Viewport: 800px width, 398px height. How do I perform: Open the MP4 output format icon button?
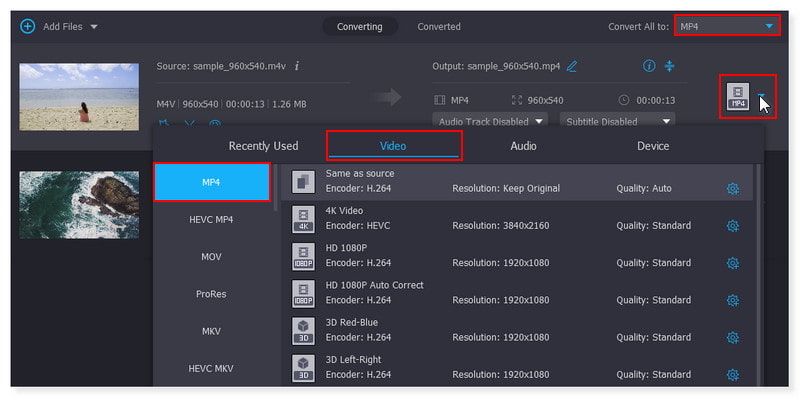point(738,96)
